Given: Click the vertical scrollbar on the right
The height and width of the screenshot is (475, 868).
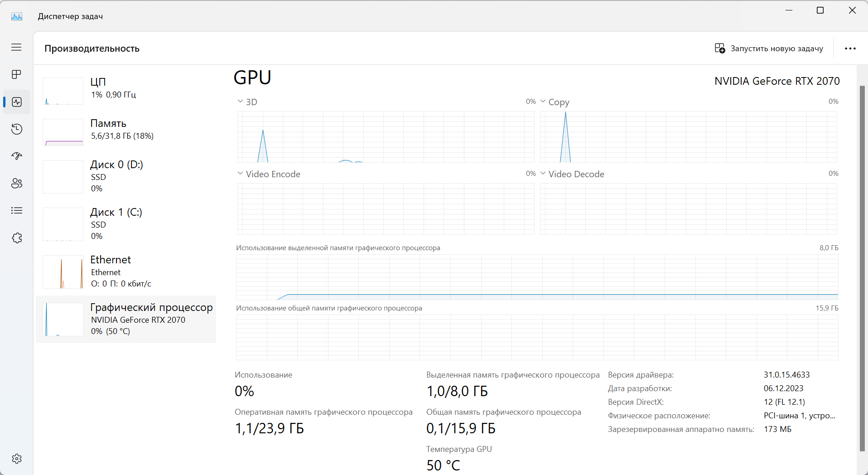Looking at the screenshot, I should 862,267.
